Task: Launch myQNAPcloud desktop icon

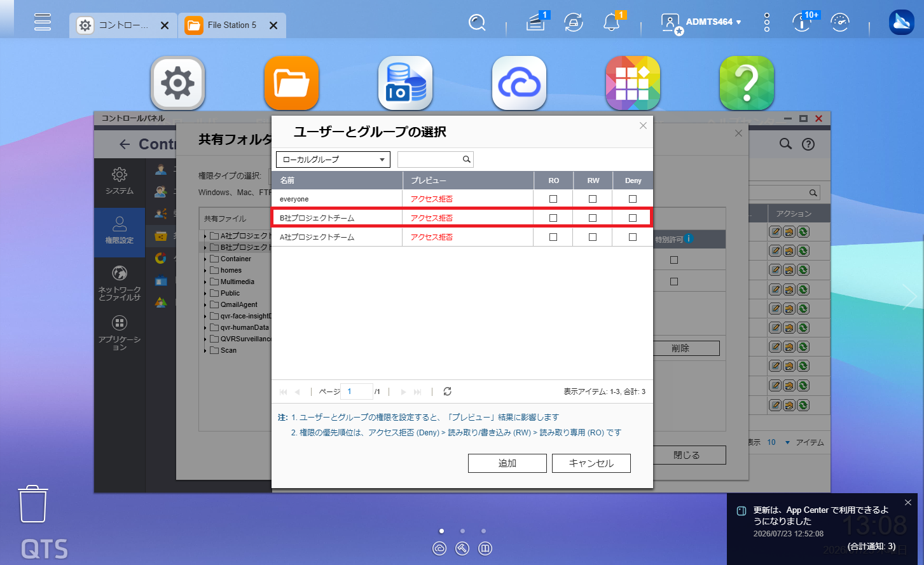Action: click(x=519, y=83)
